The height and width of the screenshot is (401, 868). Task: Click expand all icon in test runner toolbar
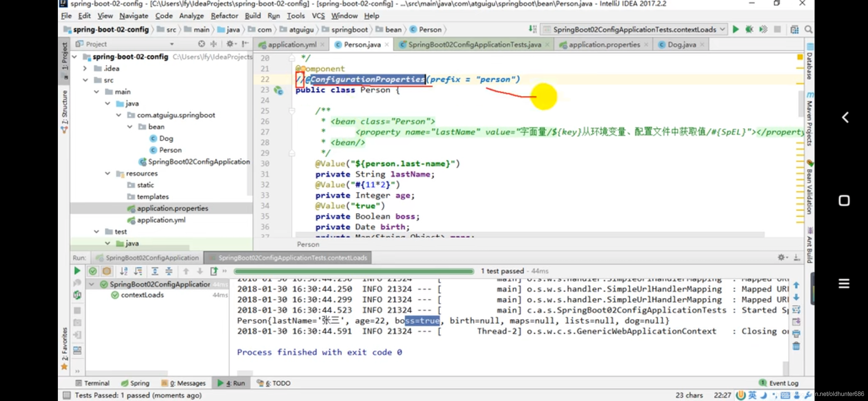pyautogui.click(x=155, y=271)
